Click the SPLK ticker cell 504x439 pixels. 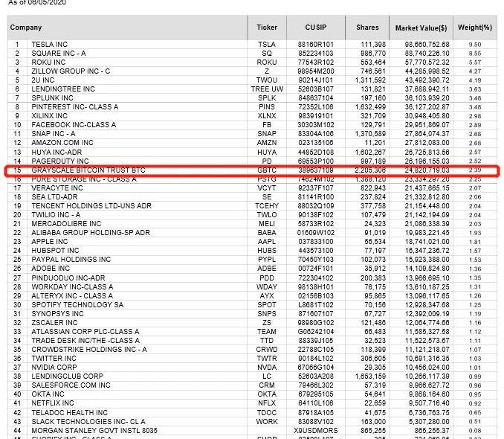(267, 98)
